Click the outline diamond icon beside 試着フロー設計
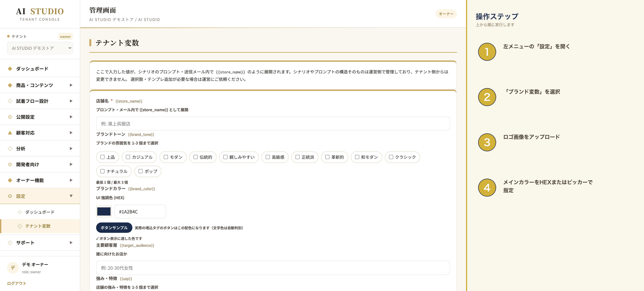This screenshot has height=291, width=644. pyautogui.click(x=10, y=101)
